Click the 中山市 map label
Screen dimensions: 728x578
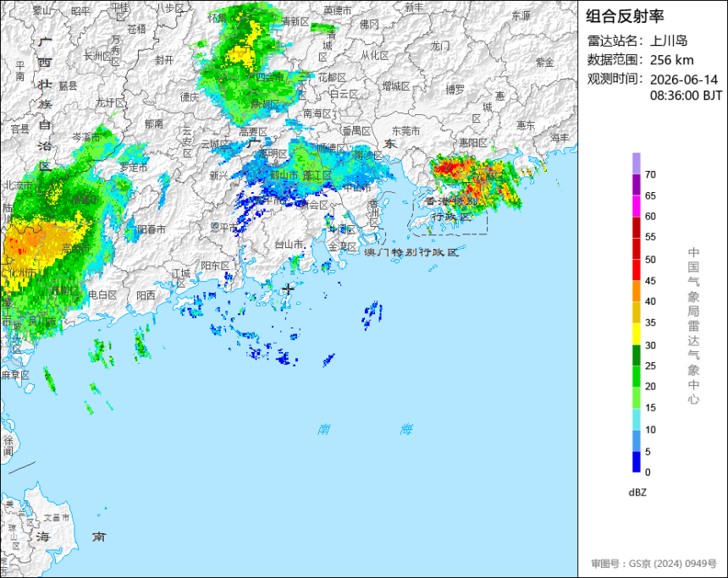[357, 188]
